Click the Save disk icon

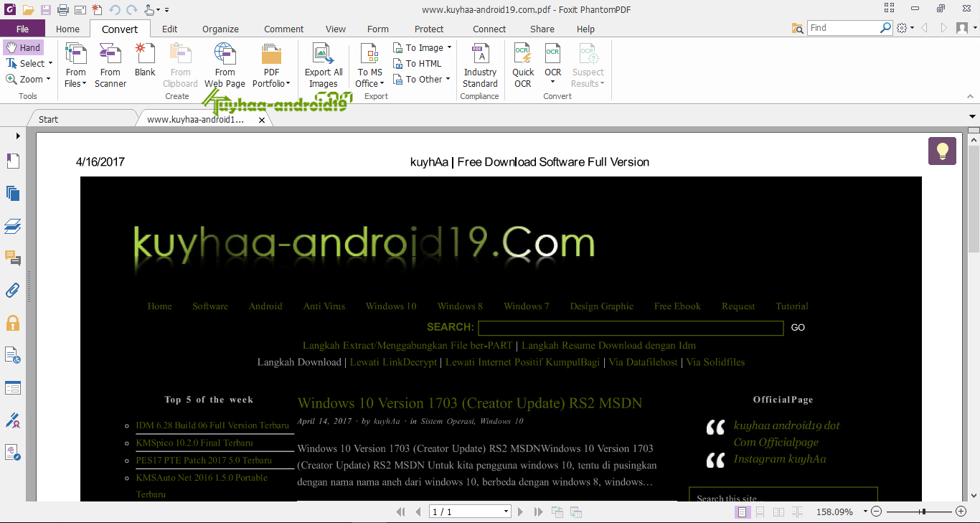pyautogui.click(x=46, y=10)
